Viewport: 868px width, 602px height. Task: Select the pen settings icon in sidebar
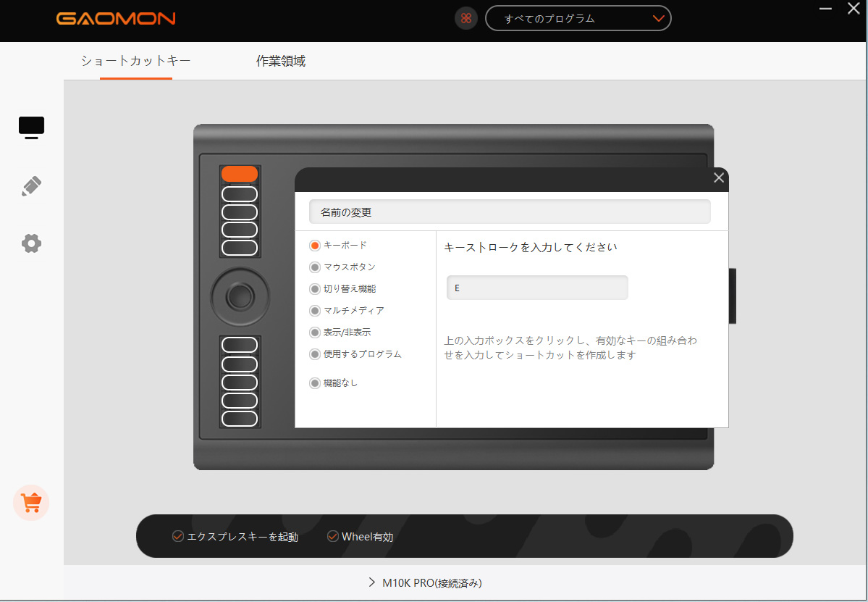coord(31,185)
